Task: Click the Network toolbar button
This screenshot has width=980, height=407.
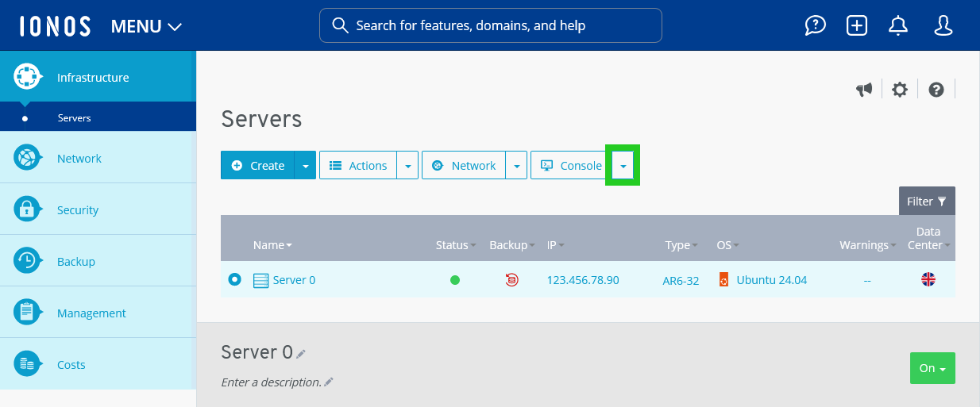Action: [464, 165]
